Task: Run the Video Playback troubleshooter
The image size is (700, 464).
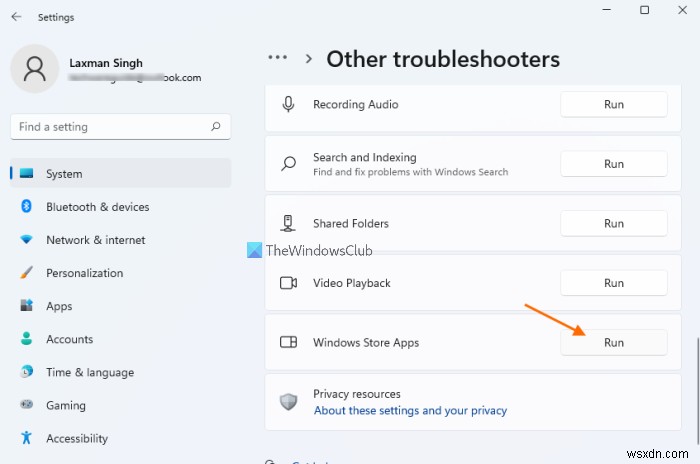Action: point(613,283)
